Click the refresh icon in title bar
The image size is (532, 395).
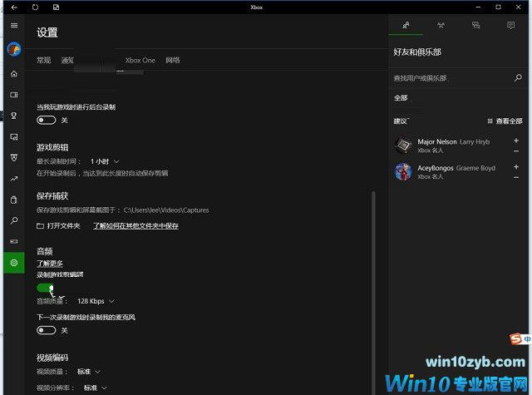pos(35,7)
